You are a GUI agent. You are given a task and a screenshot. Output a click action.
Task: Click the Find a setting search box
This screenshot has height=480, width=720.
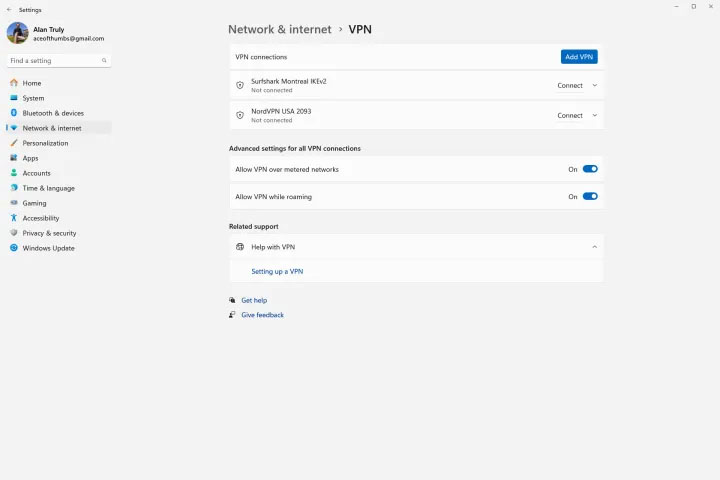click(x=59, y=61)
